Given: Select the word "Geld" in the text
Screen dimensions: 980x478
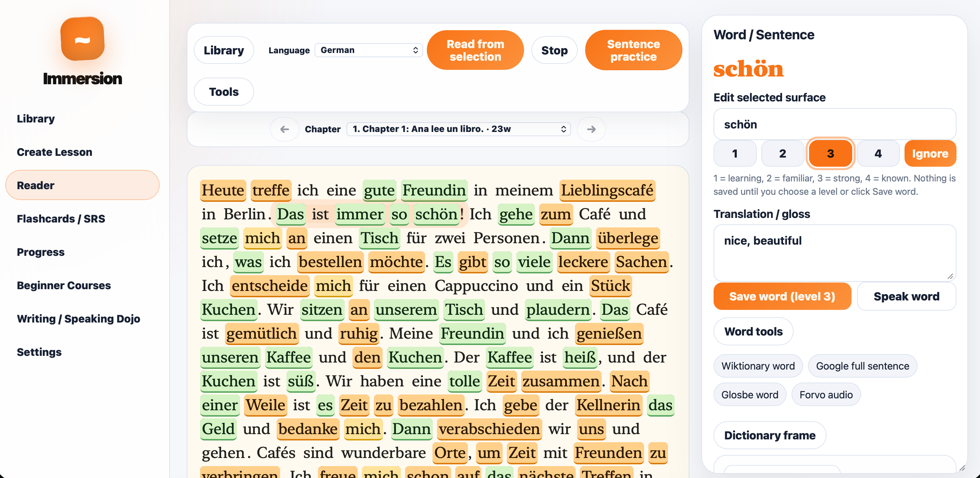Looking at the screenshot, I should pos(218,429).
